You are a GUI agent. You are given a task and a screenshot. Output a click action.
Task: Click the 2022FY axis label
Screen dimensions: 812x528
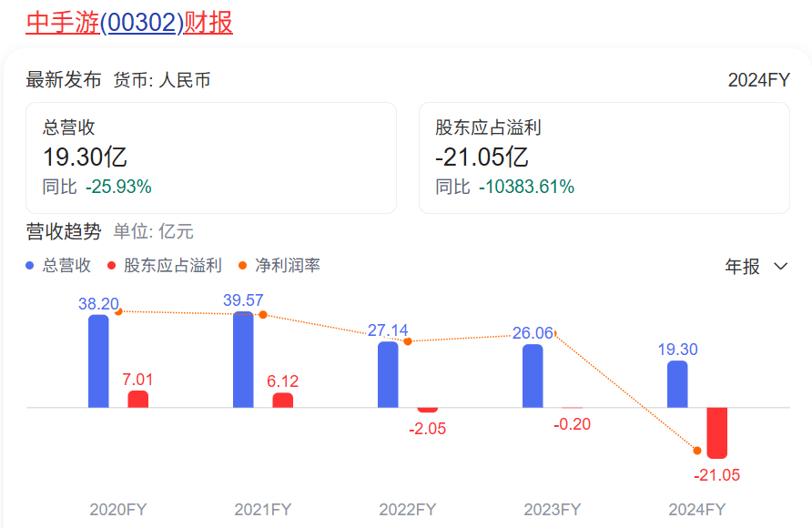pyautogui.click(x=408, y=510)
